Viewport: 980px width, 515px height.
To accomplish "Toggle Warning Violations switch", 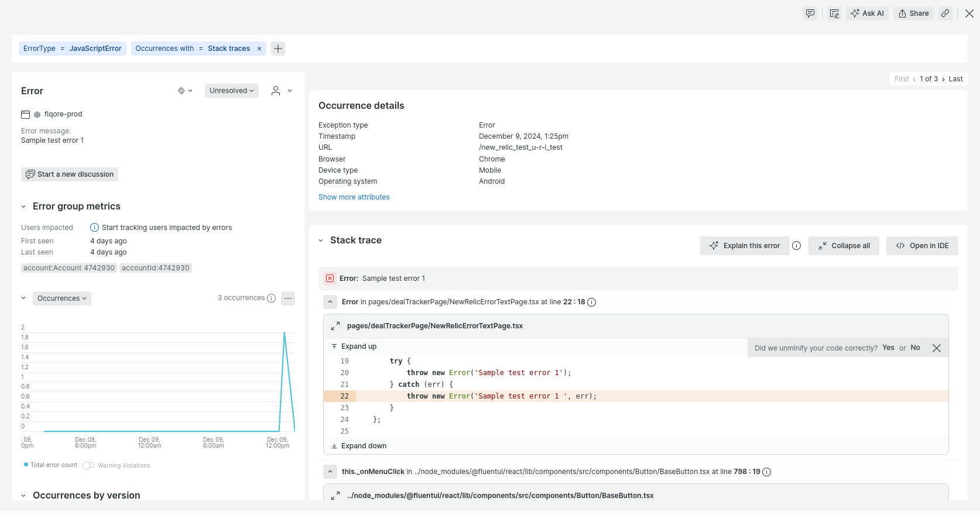I will point(88,466).
